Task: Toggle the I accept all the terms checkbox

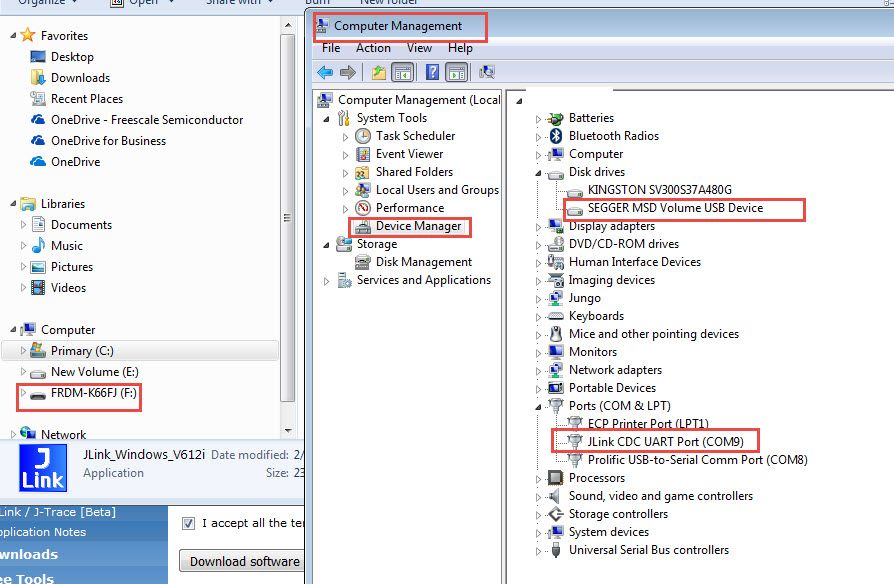Action: click(188, 523)
